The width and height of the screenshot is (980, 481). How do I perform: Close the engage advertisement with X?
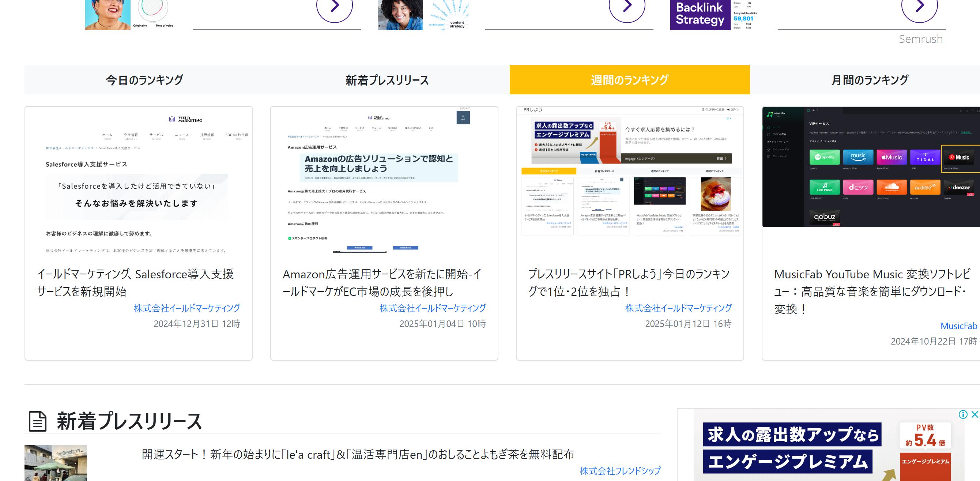975,414
